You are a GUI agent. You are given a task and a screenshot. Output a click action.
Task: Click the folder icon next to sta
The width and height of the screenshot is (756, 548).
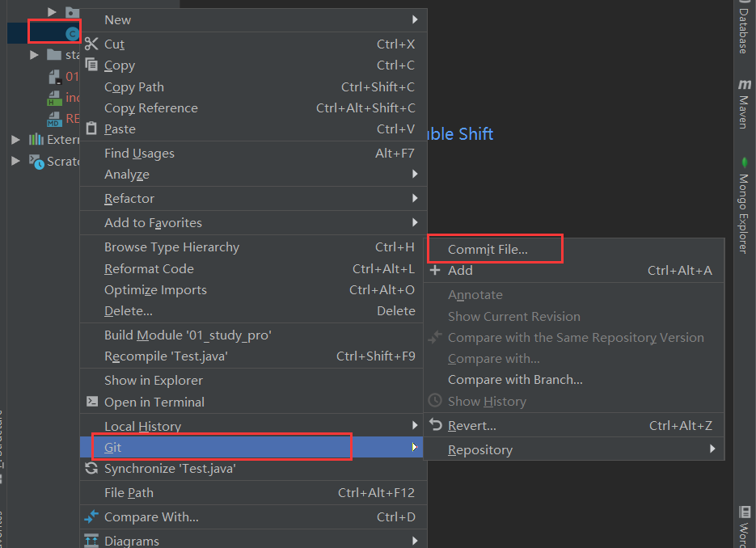coord(54,54)
